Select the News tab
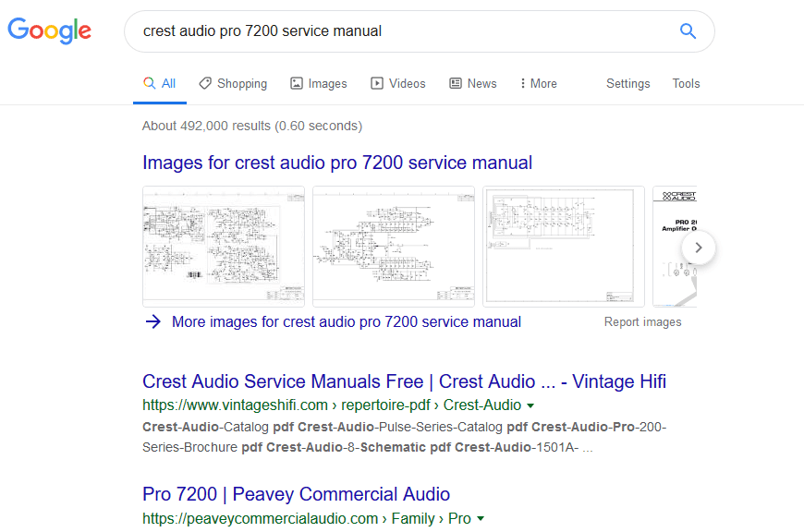 pos(472,83)
